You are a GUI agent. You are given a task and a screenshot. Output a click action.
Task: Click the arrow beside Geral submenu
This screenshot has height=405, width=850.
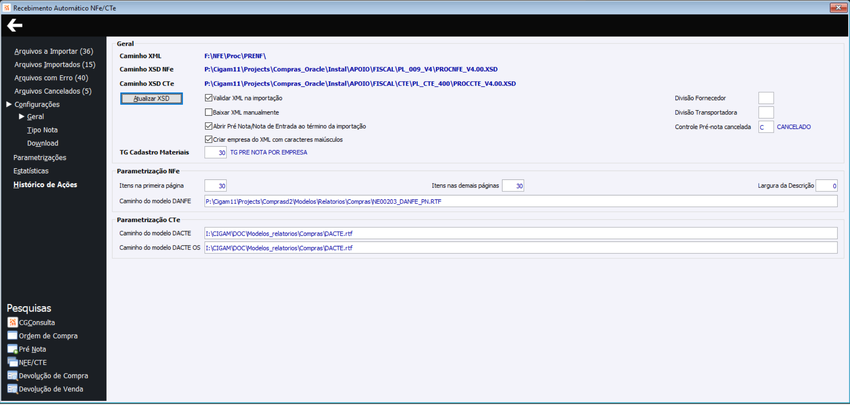(22, 117)
